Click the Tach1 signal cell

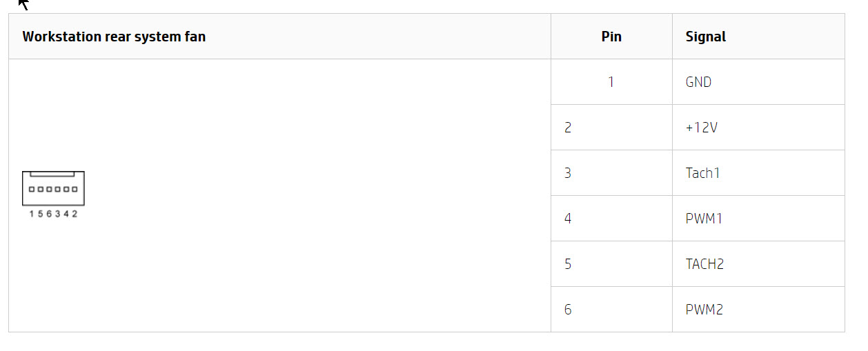(x=702, y=173)
